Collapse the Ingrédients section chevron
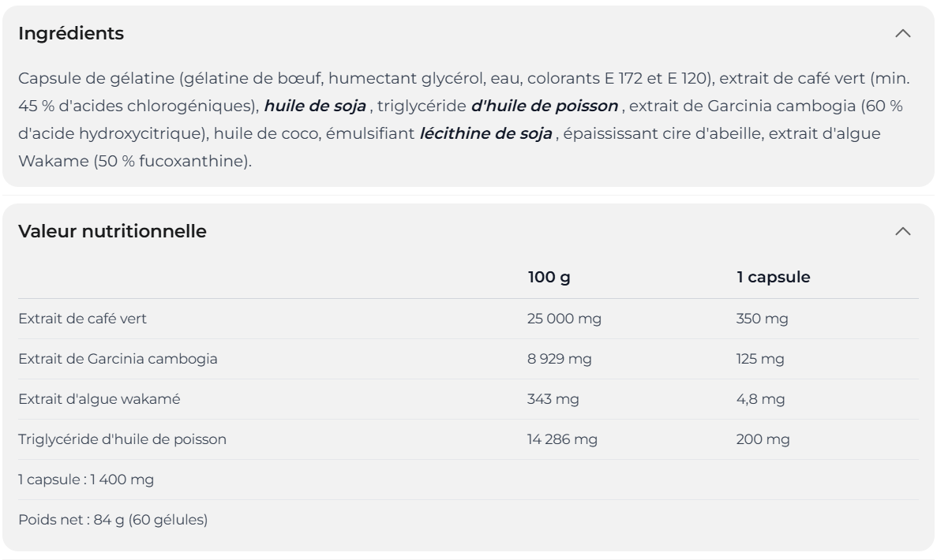937x560 pixels. click(x=904, y=34)
